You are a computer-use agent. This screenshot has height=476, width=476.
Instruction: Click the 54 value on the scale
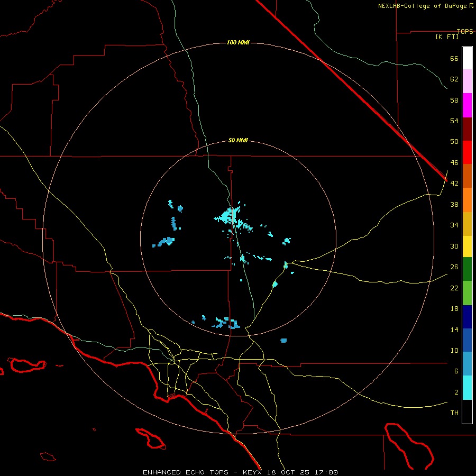coord(454,121)
